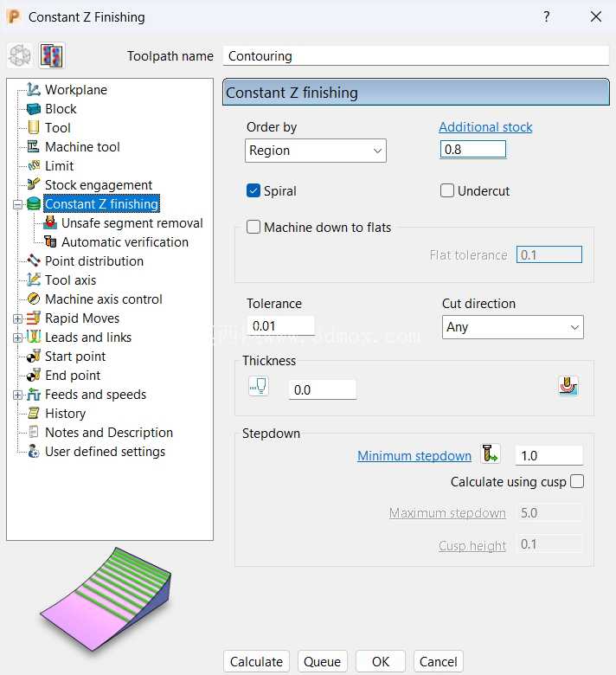
Task: Click the Machine tool icon
Action: click(34, 146)
